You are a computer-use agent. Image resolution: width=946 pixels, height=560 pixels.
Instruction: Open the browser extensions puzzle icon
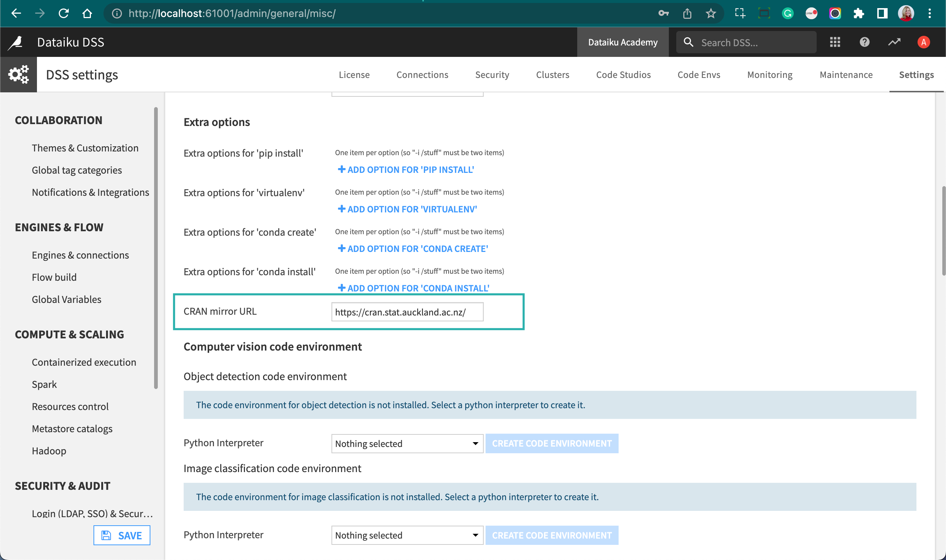click(x=858, y=13)
